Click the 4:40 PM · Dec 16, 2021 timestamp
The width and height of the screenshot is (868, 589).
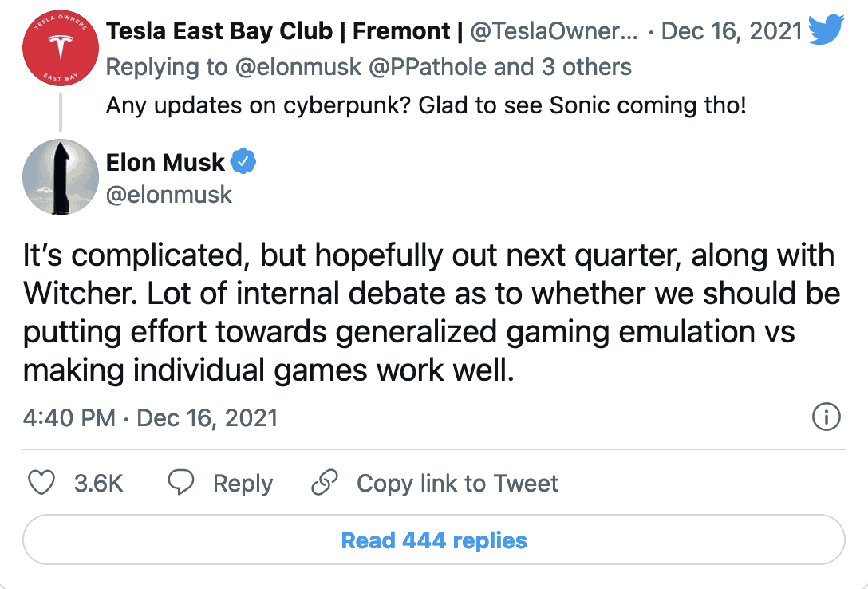[151, 417]
